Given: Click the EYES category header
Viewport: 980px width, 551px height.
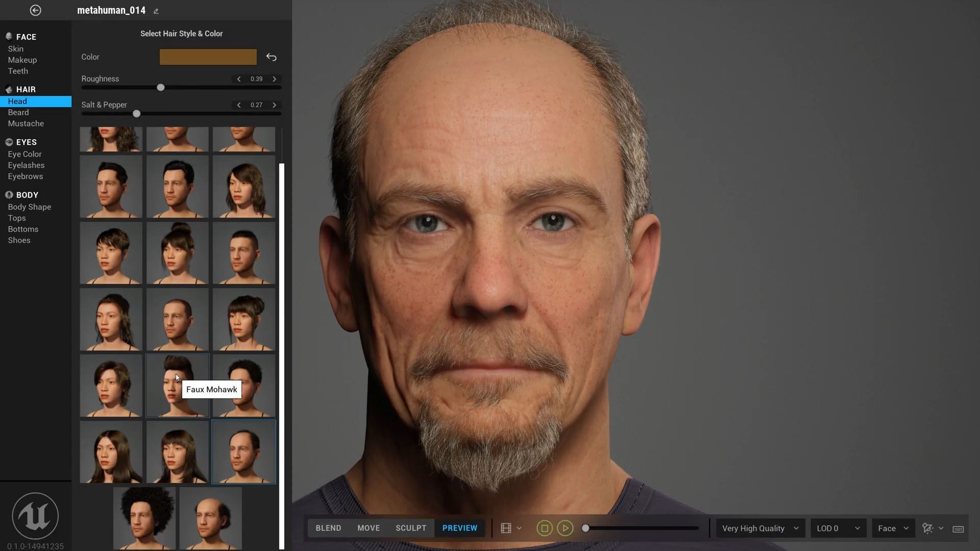Looking at the screenshot, I should [27, 142].
